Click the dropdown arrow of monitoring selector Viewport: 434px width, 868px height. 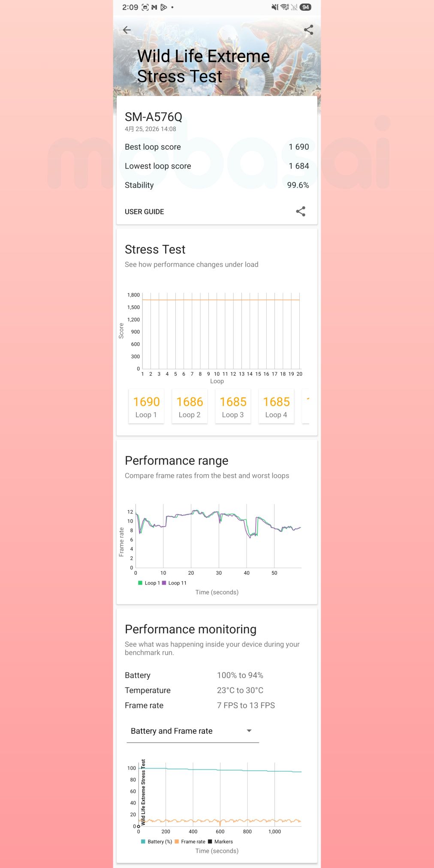249,731
